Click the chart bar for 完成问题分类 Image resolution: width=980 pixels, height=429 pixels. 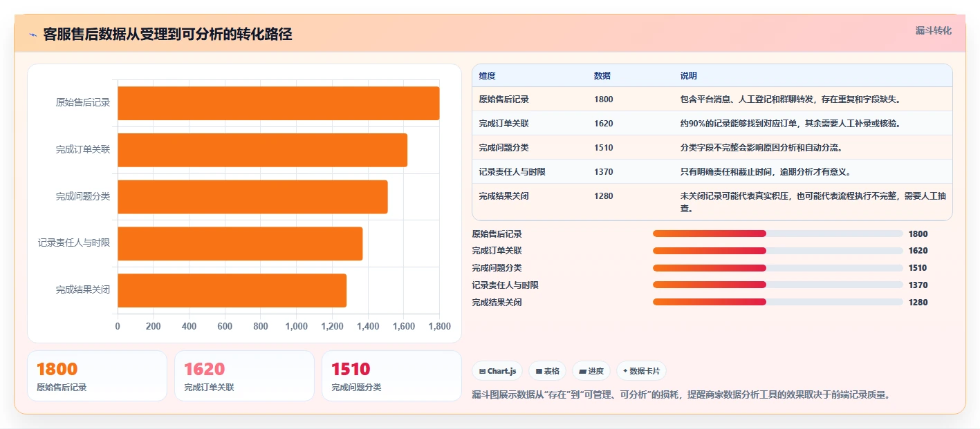(252, 197)
